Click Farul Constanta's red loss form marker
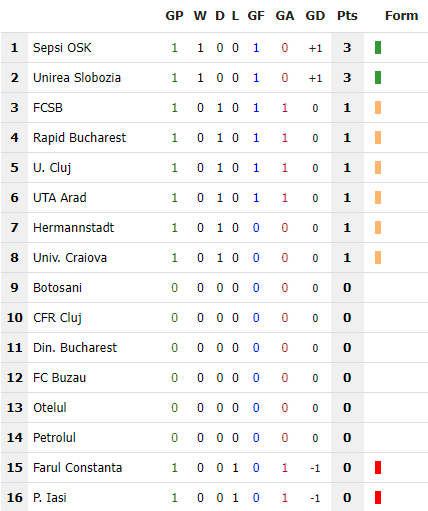This screenshot has height=511, width=428. coord(378,467)
